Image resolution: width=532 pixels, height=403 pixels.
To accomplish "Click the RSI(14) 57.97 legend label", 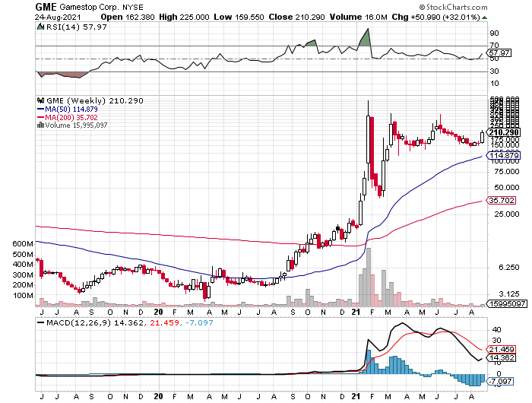I will pos(77,27).
